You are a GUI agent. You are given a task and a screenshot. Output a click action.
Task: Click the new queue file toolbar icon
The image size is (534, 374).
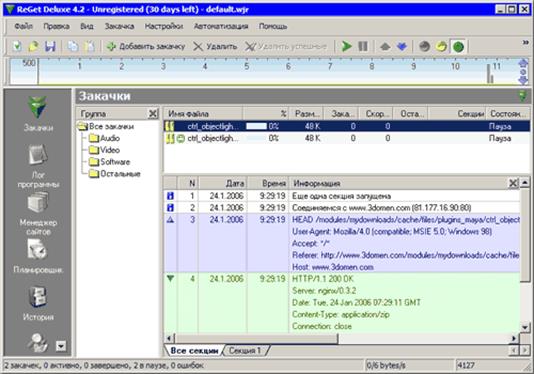[17, 46]
